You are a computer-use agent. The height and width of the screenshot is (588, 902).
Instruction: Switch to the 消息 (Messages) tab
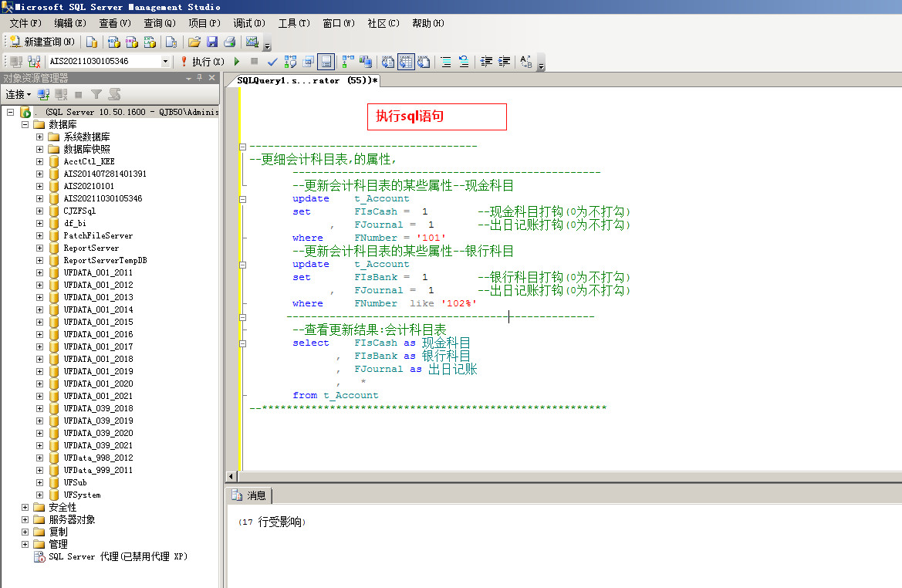249,495
